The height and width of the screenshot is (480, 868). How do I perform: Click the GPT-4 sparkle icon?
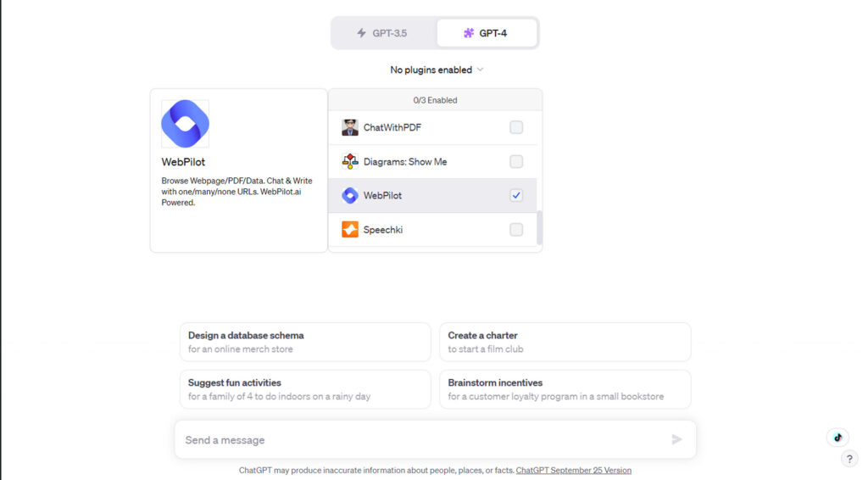click(x=469, y=33)
